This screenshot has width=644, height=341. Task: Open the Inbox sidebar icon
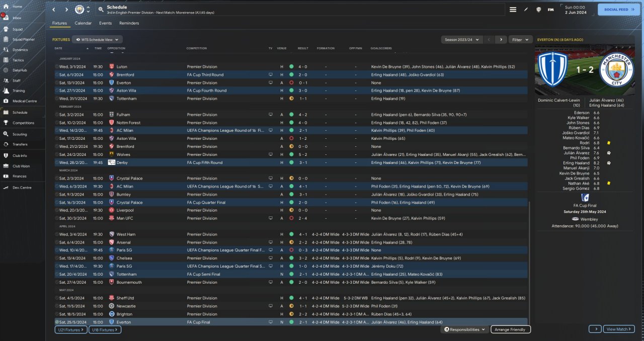tap(6, 18)
